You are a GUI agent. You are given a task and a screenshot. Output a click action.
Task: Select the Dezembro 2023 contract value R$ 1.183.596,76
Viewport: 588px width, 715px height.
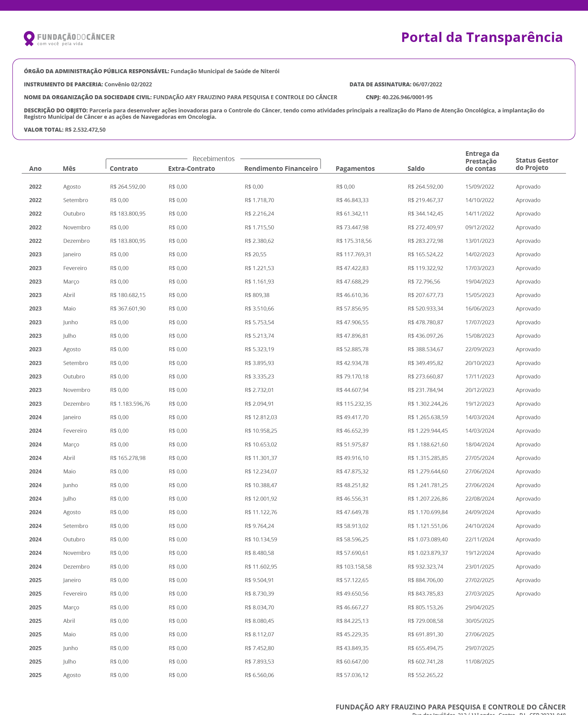pos(130,404)
